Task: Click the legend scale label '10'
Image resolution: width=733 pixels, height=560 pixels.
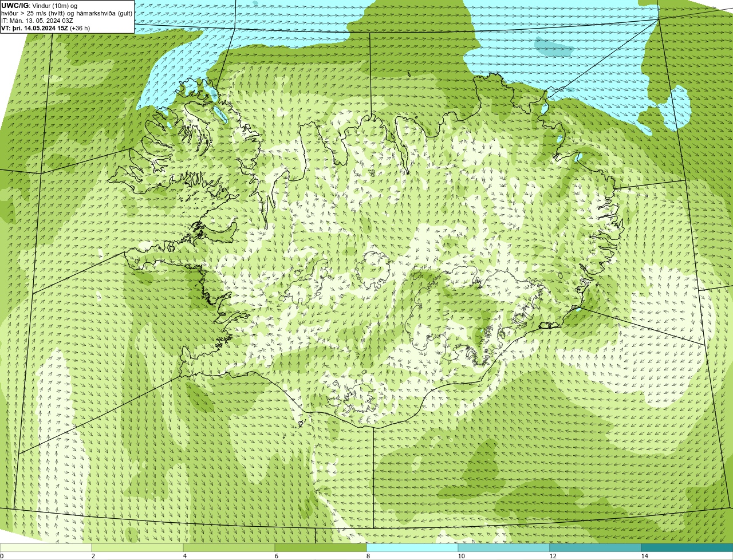Action: (461, 556)
